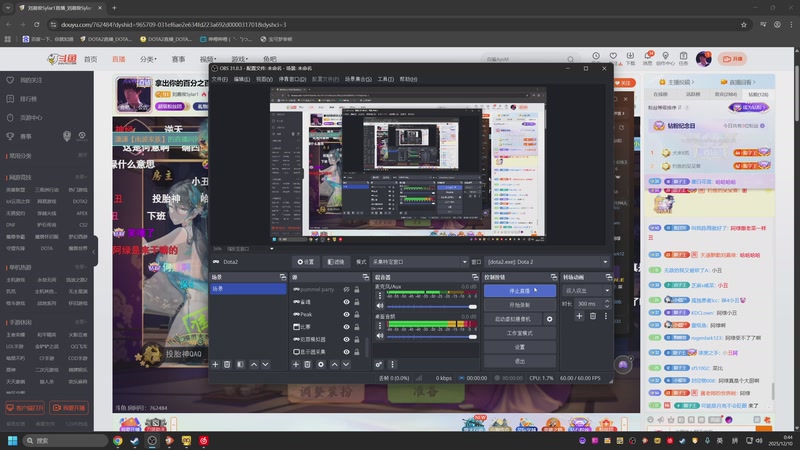Hide the source above Peak
This screenshot has width=800, height=450.
click(346, 302)
